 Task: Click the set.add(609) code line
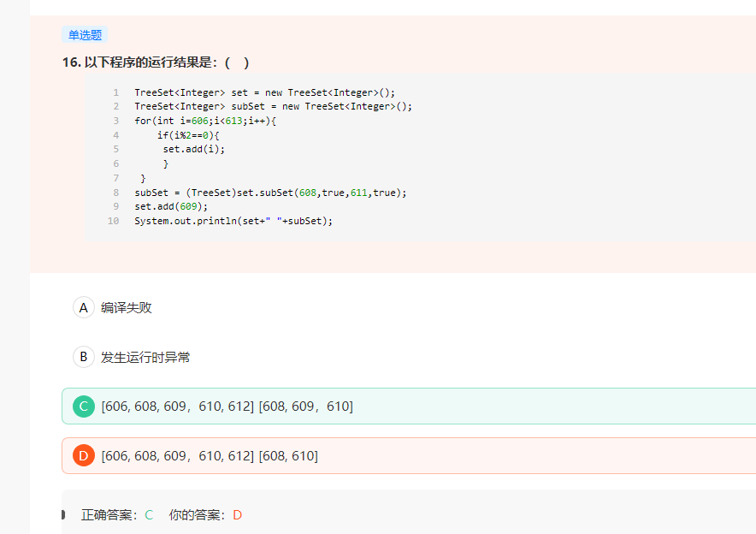pos(171,206)
